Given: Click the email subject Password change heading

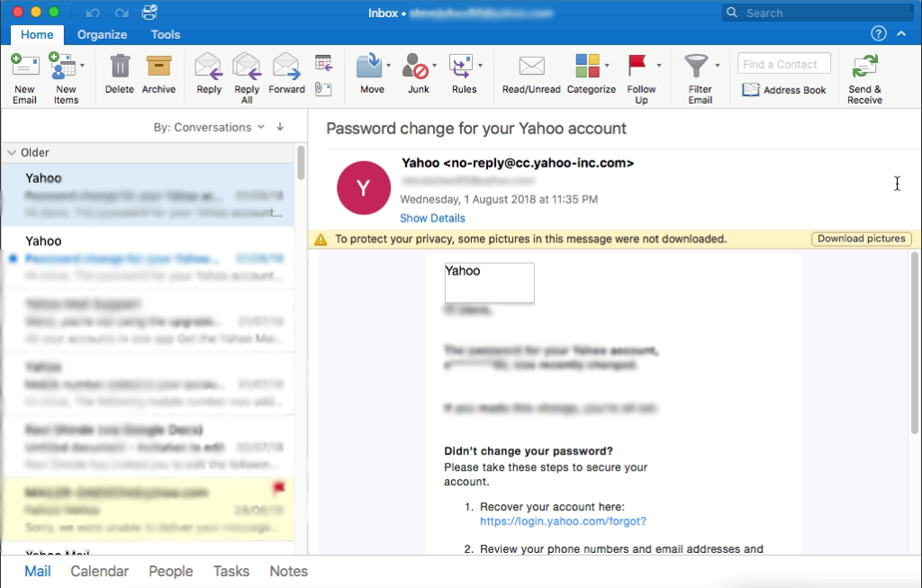Looking at the screenshot, I should 476,128.
